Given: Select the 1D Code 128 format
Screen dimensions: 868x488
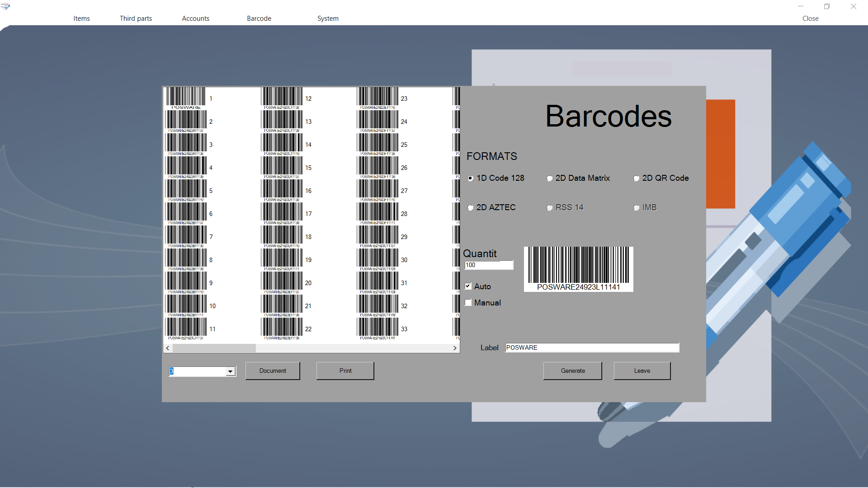Looking at the screenshot, I should (471, 178).
